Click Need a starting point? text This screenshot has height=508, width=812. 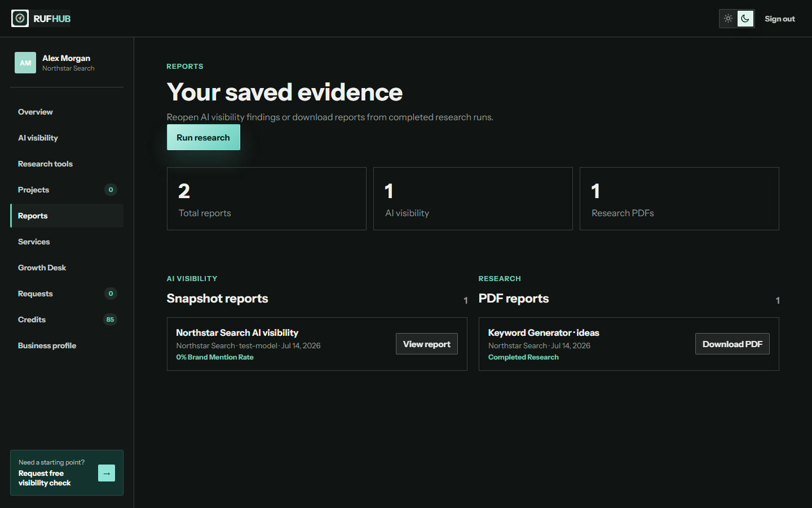point(51,462)
